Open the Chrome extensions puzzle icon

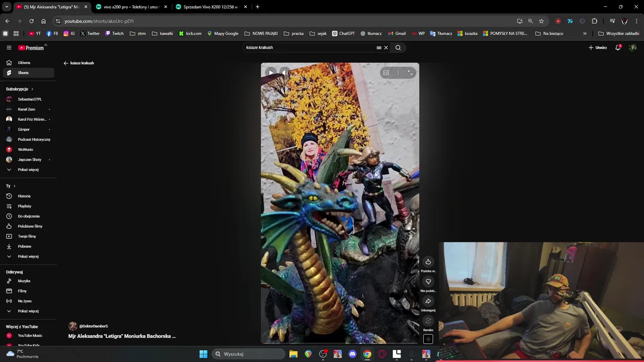(x=594, y=21)
